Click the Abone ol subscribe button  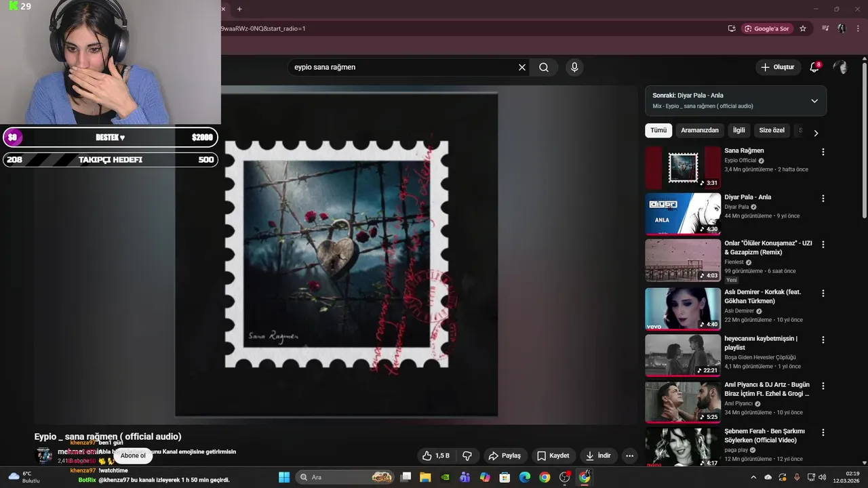point(133,455)
